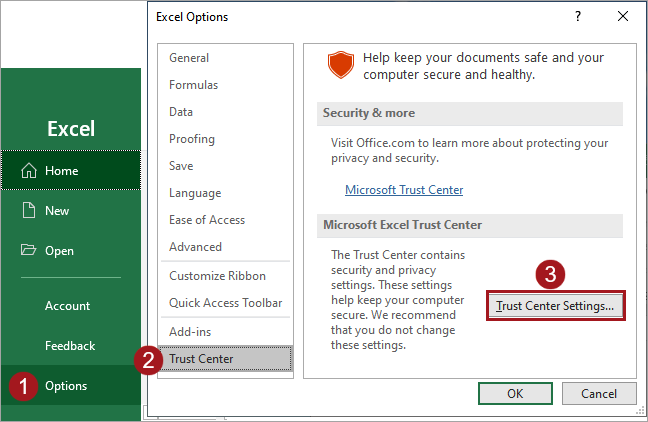Viewport: 648px width, 422px height.
Task: Select the Add-ins category
Action: (x=190, y=331)
